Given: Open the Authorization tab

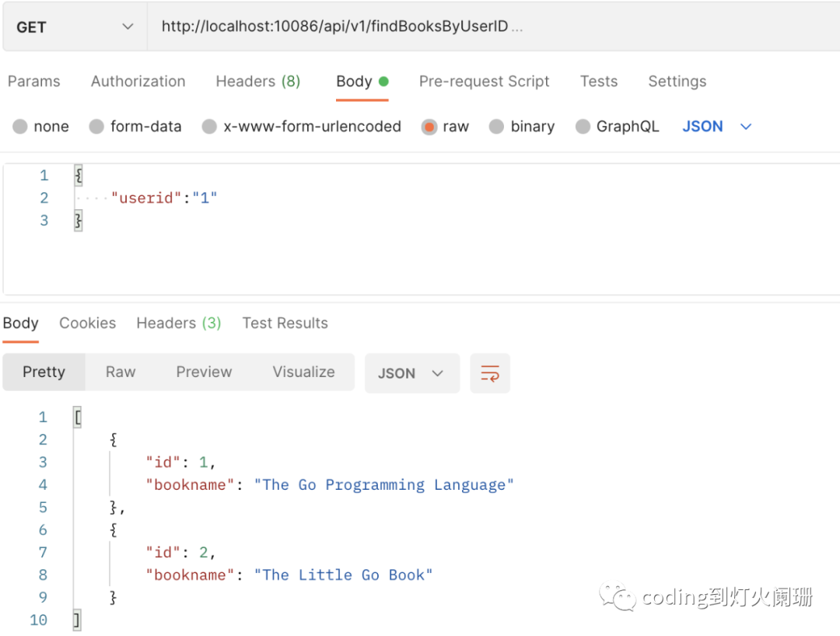Looking at the screenshot, I should click(x=138, y=82).
